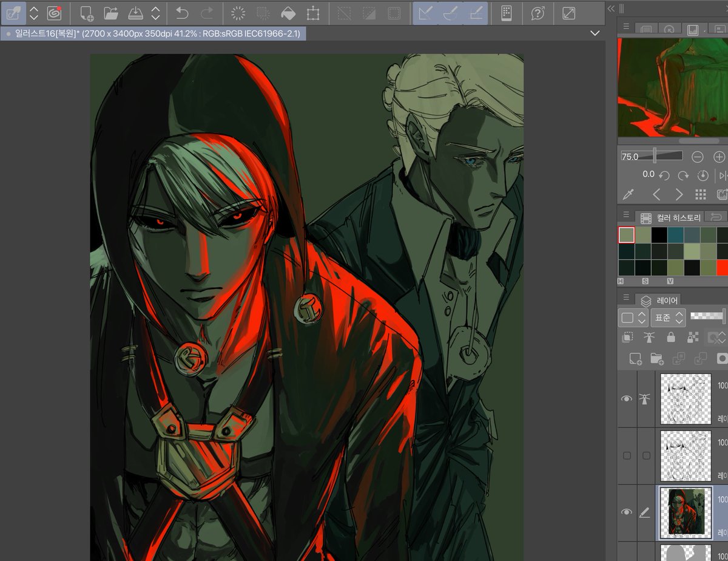Zoom in Sub View with plus button
728x561 pixels.
720,157
